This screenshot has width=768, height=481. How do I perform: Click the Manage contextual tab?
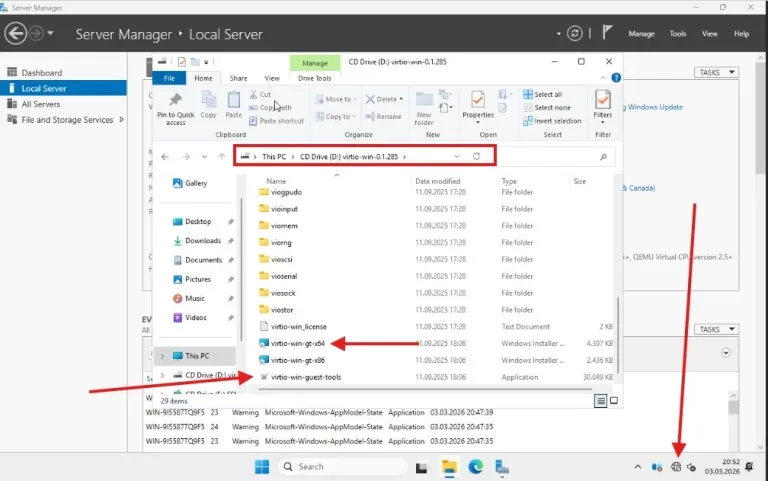(314, 63)
